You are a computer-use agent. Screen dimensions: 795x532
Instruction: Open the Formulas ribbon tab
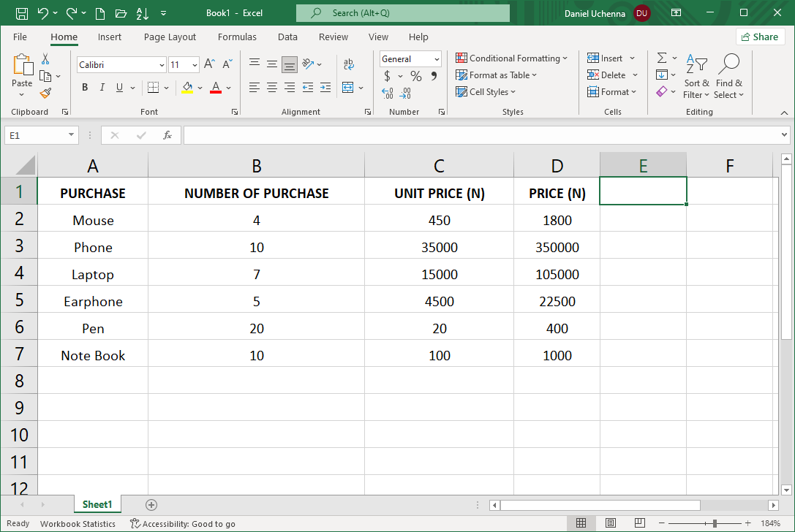pos(237,37)
